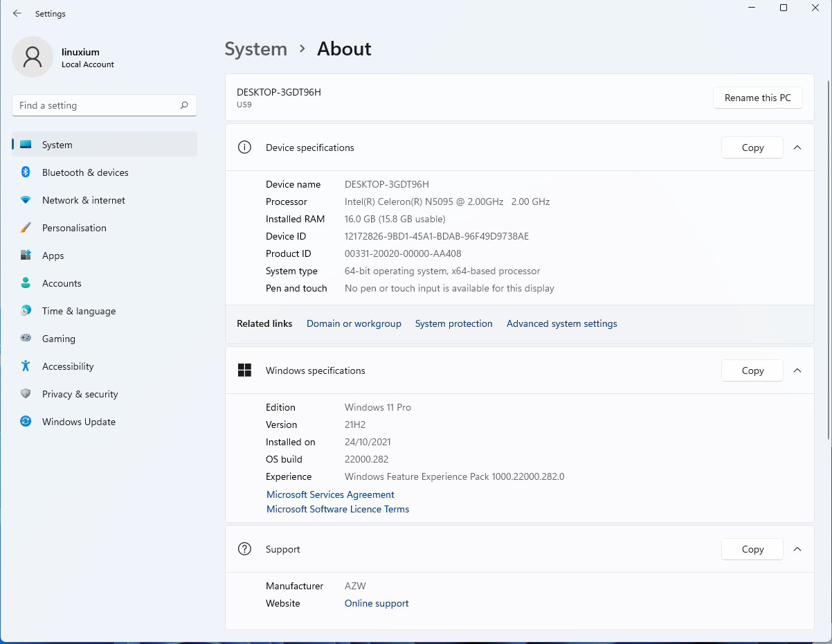Viewport: 832px width, 644px height.
Task: Click the Personalisation paintbrush icon
Action: (x=26, y=228)
